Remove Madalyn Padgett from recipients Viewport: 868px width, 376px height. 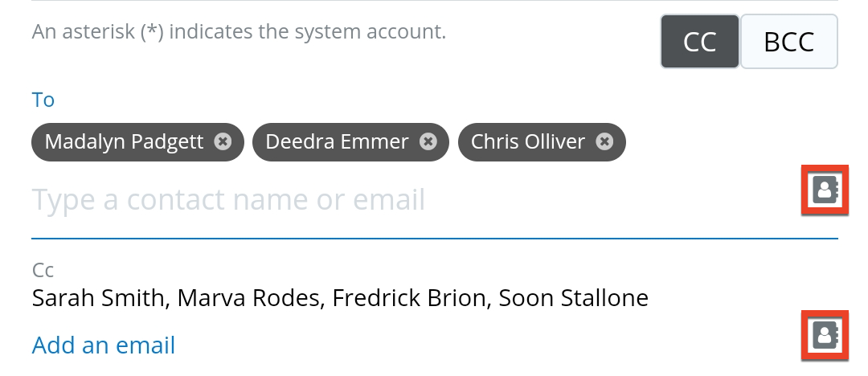tap(223, 141)
